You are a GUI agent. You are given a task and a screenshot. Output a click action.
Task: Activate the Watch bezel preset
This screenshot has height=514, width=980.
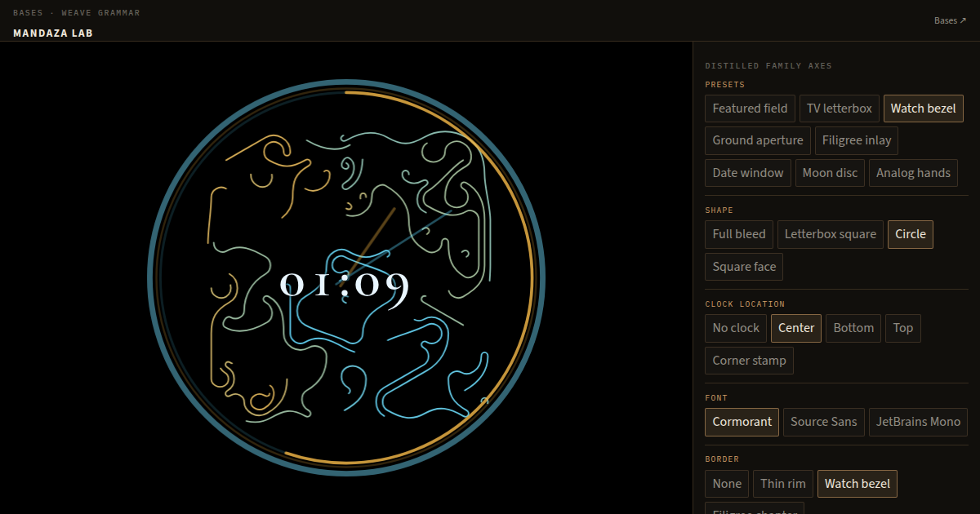(923, 109)
